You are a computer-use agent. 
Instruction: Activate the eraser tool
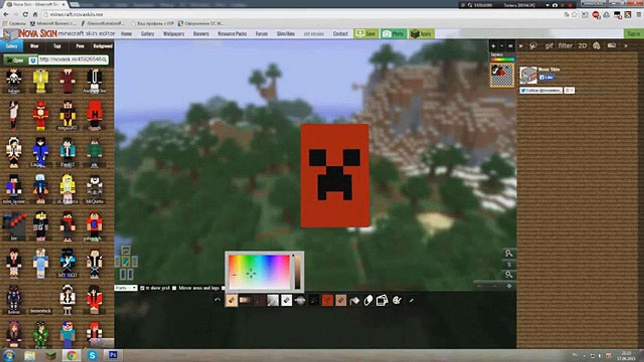[368, 300]
